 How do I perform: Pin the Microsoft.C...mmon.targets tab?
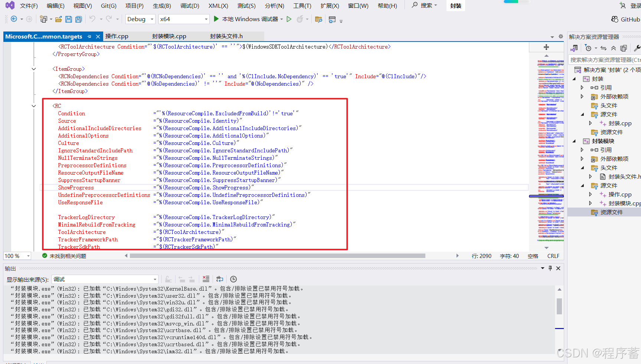89,36
